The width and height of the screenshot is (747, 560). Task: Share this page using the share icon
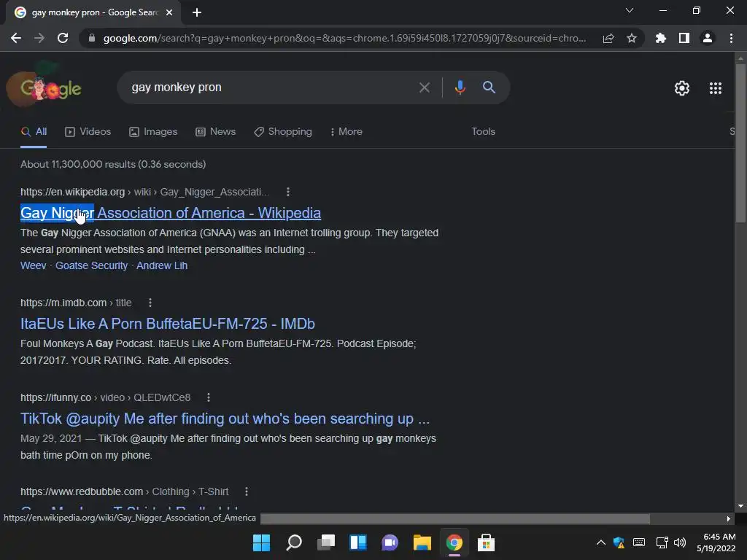tap(608, 38)
